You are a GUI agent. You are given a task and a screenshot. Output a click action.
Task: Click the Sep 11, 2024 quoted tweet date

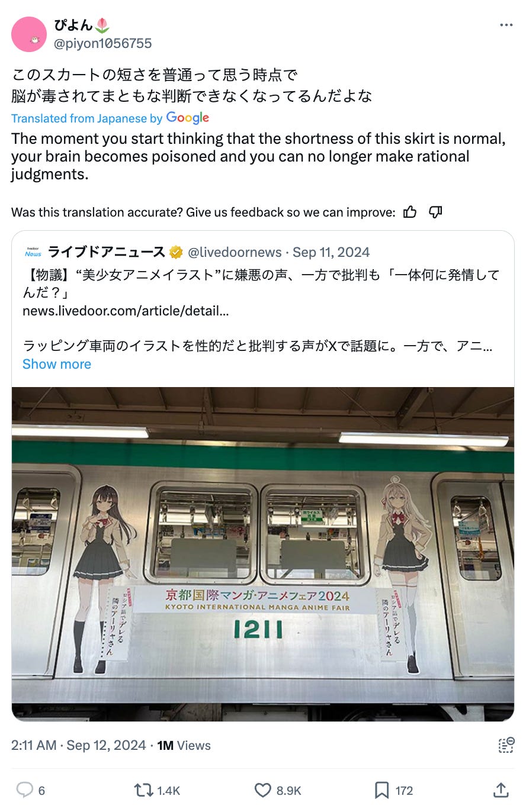(x=331, y=253)
